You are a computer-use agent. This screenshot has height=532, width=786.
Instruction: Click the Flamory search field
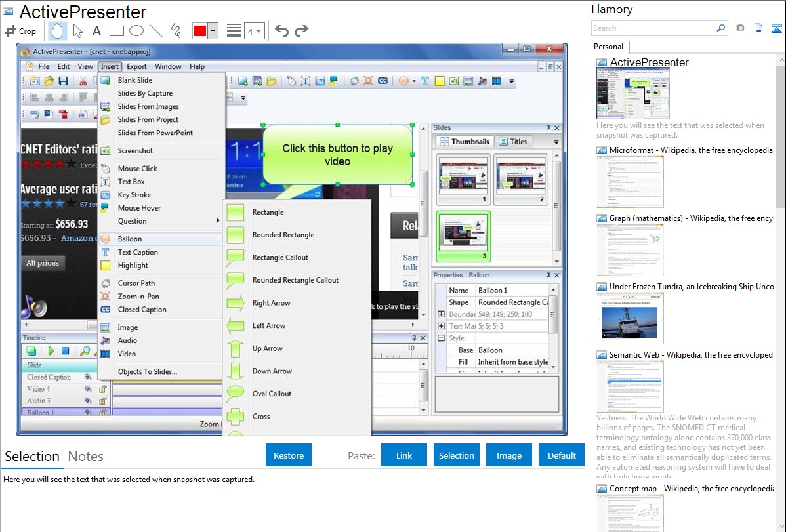pos(653,28)
